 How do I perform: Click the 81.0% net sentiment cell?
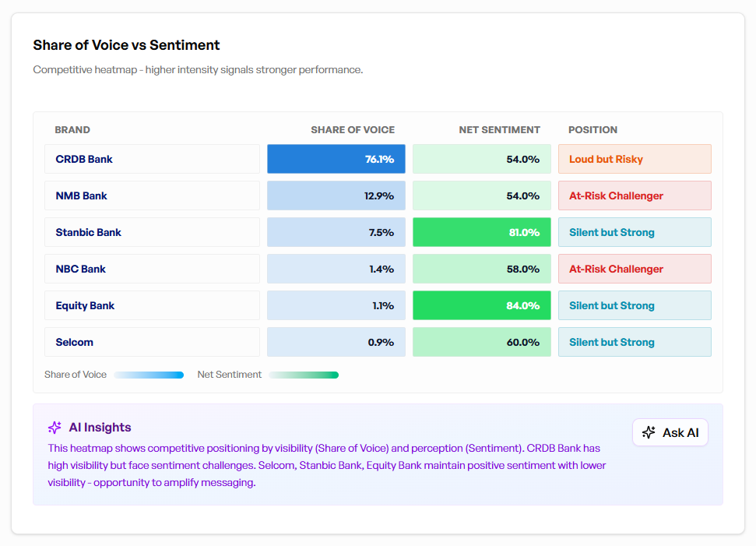pos(482,232)
